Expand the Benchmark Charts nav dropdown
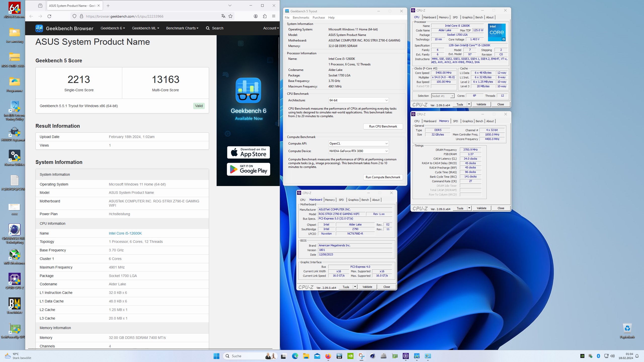This screenshot has width=644, height=362. click(x=182, y=28)
